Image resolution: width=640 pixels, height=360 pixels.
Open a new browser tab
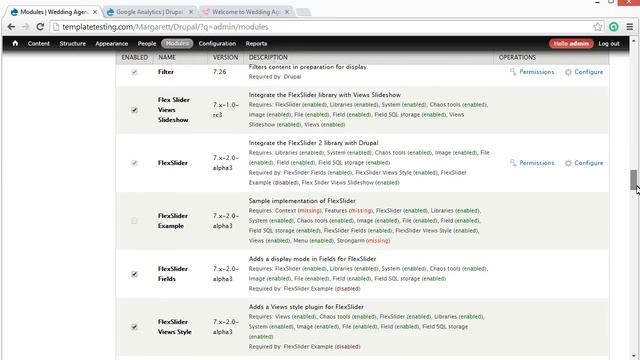[x=303, y=12]
